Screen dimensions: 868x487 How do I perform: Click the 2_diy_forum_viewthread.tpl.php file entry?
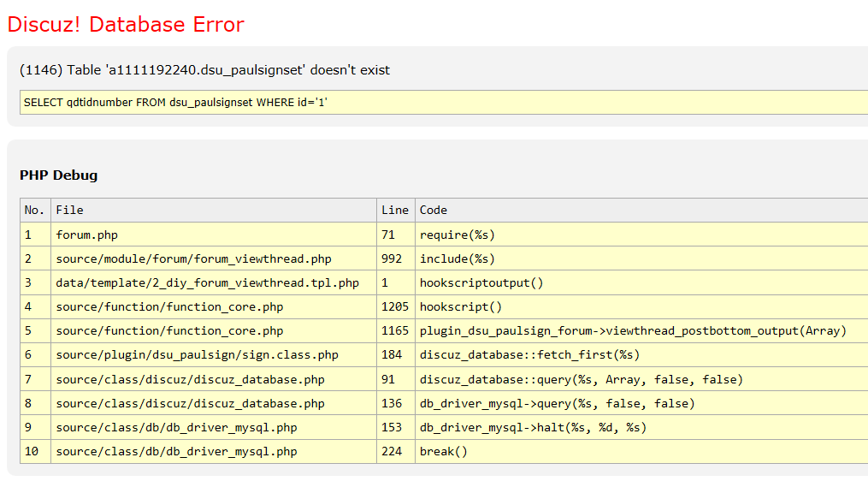207,282
